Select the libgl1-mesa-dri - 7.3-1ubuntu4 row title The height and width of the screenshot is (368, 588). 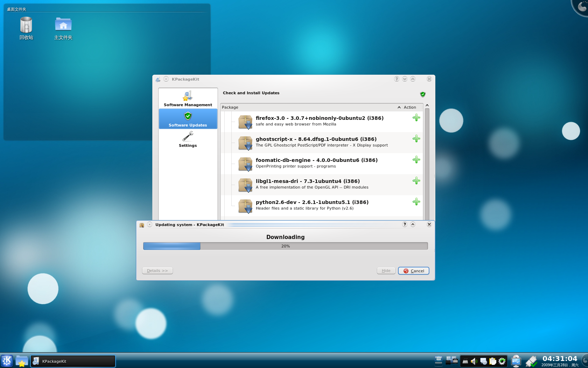(x=308, y=181)
